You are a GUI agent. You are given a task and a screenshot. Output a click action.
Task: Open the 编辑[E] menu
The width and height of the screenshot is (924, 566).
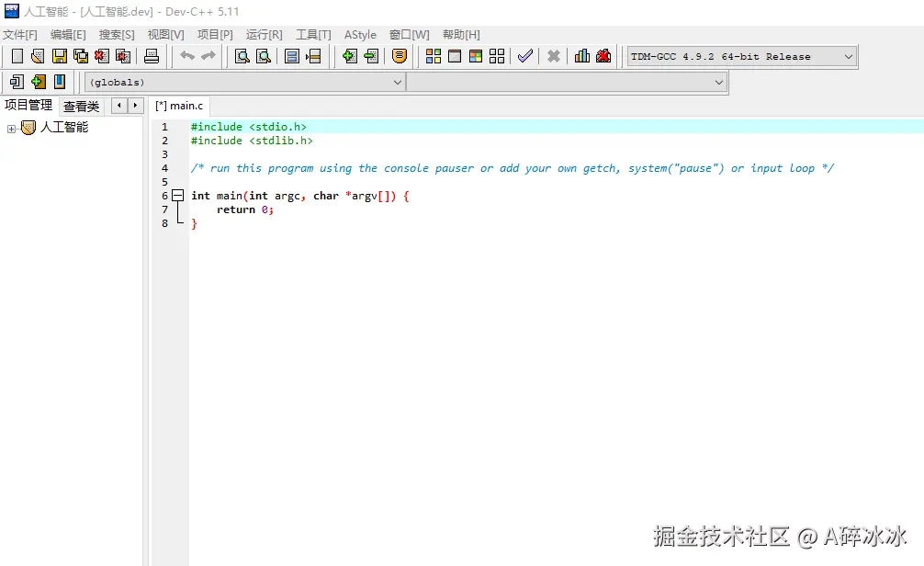tap(68, 35)
